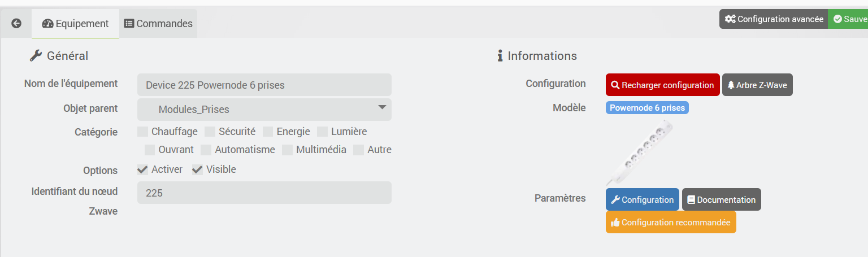
Task: Click the Identifiant du nœud field
Action: 264,193
